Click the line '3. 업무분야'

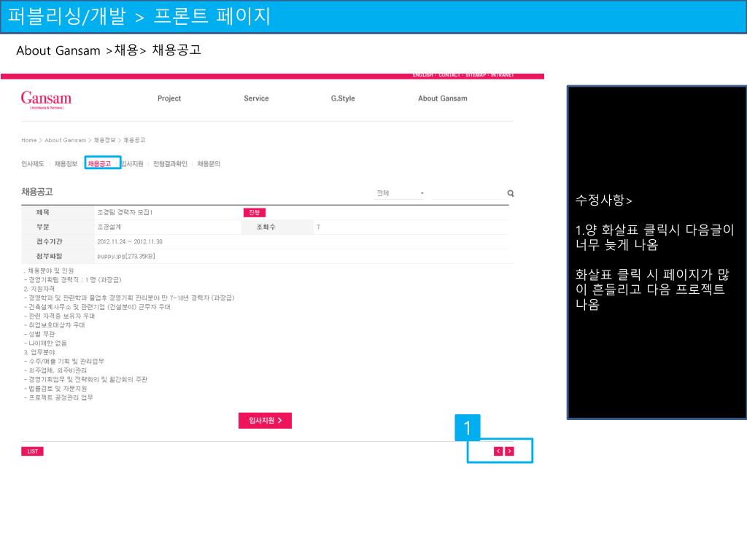coord(39,352)
